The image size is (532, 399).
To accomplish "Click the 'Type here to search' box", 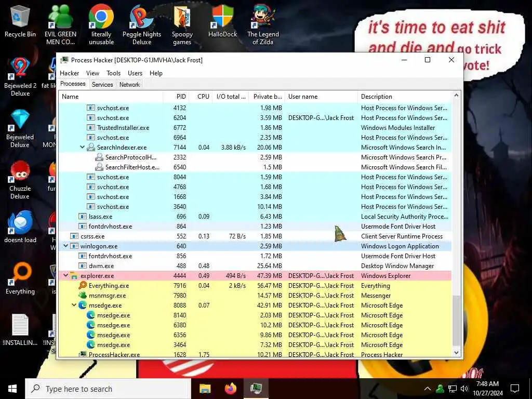I will (x=108, y=389).
